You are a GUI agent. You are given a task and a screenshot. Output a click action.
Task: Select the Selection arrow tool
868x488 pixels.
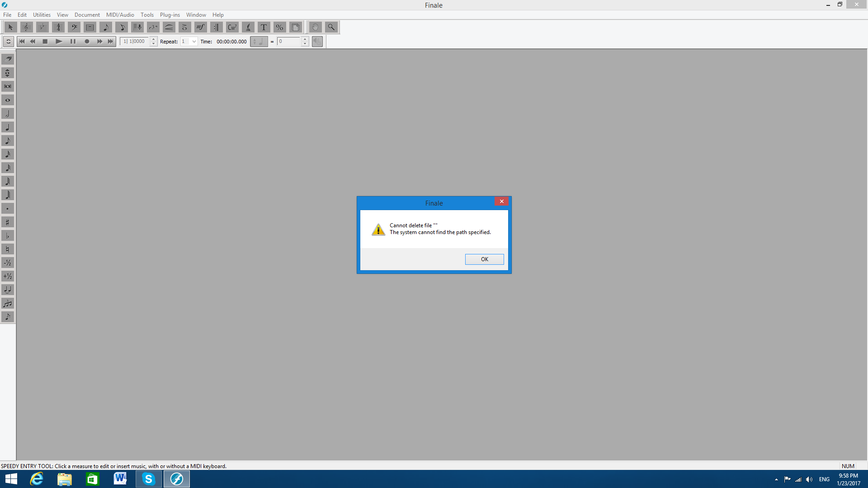(10, 27)
